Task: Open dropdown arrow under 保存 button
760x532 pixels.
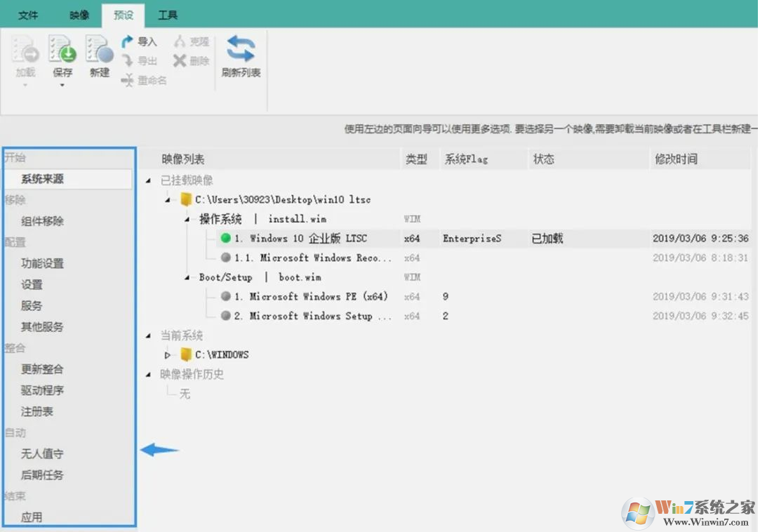Action: click(x=62, y=86)
